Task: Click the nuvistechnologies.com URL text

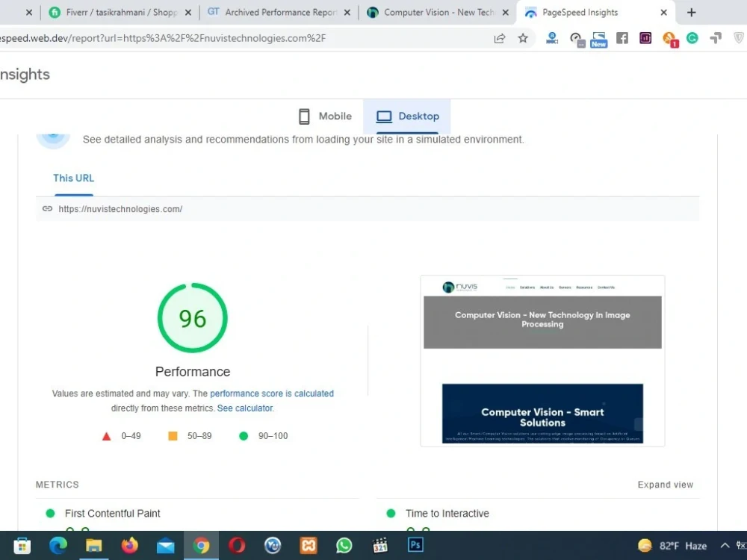Action: point(120,209)
